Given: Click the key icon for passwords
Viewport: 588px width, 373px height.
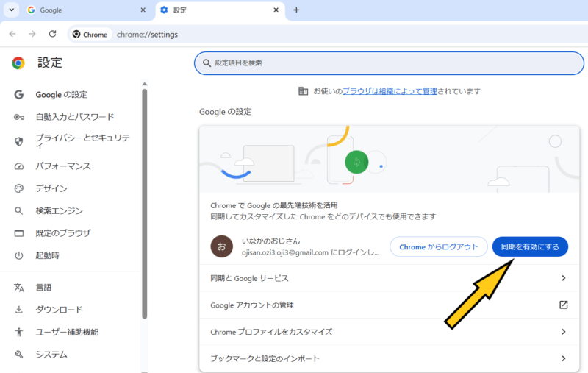Looking at the screenshot, I should 19,117.
